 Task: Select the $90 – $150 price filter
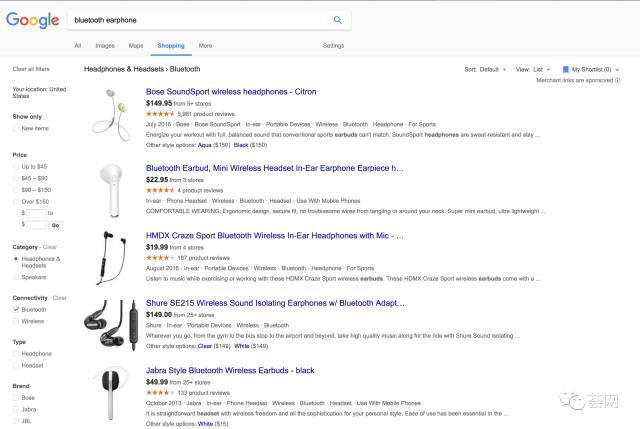tap(16, 190)
